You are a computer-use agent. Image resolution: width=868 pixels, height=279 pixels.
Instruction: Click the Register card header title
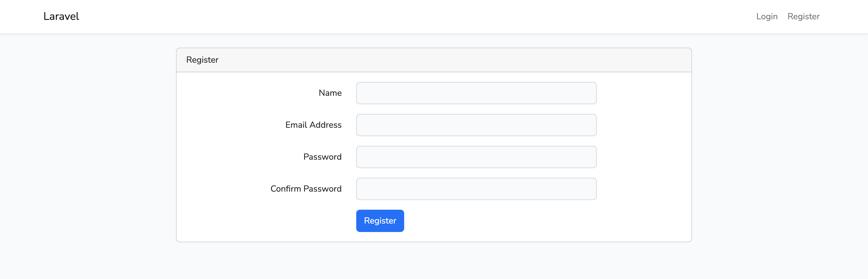(202, 60)
